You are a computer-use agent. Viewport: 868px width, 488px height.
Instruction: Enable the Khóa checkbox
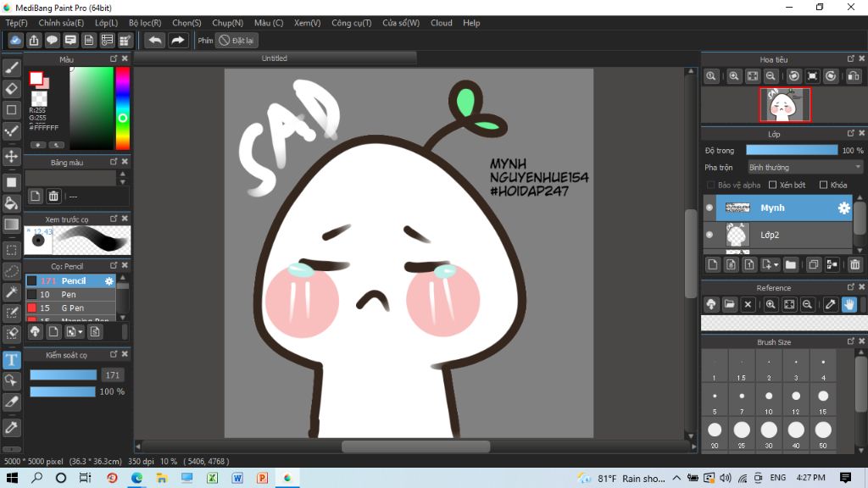point(823,185)
